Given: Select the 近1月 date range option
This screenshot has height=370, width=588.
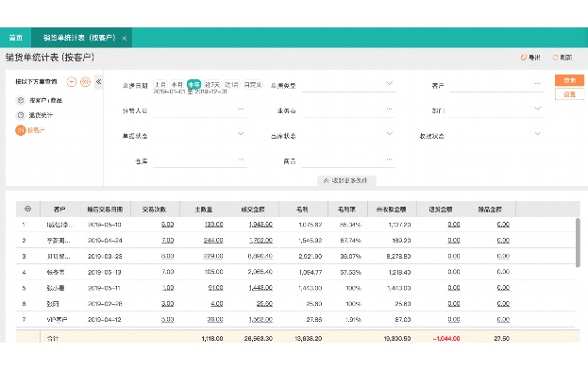Looking at the screenshot, I should pos(231,84).
